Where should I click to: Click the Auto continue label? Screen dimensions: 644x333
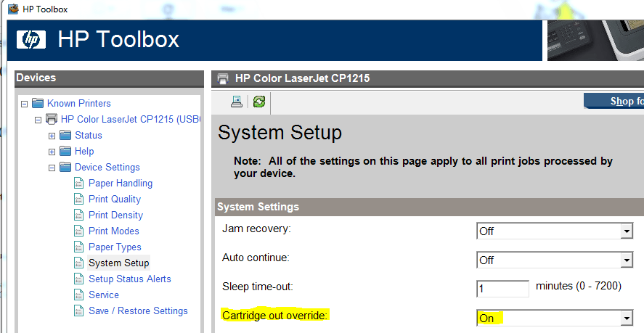(x=256, y=258)
